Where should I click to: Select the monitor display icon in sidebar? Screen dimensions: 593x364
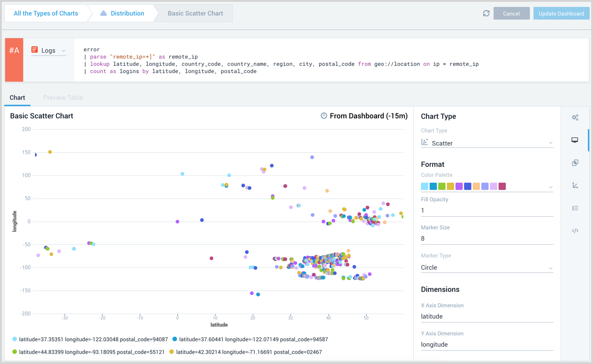575,140
